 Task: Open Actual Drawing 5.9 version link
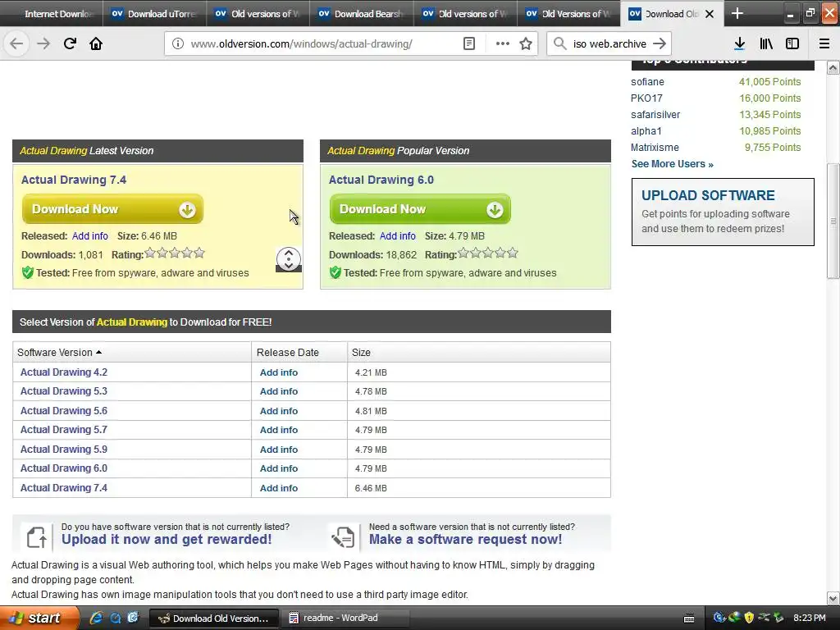pyautogui.click(x=64, y=449)
